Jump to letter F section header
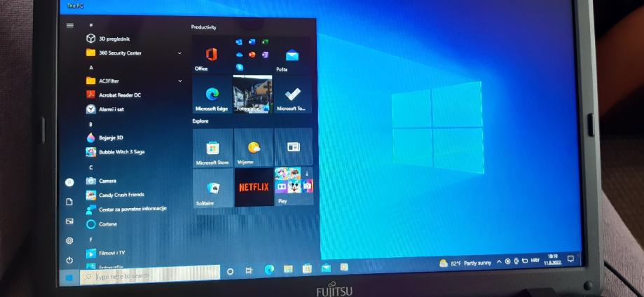This screenshot has width=644, height=297. (x=91, y=240)
